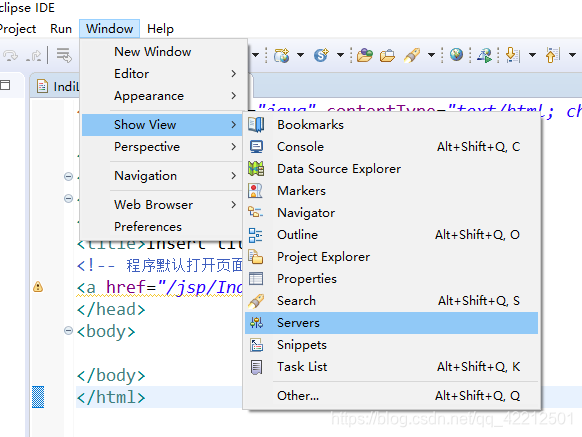The image size is (582, 437).
Task: Open dropdown next to New Web Project icon
Action: [x=300, y=55]
